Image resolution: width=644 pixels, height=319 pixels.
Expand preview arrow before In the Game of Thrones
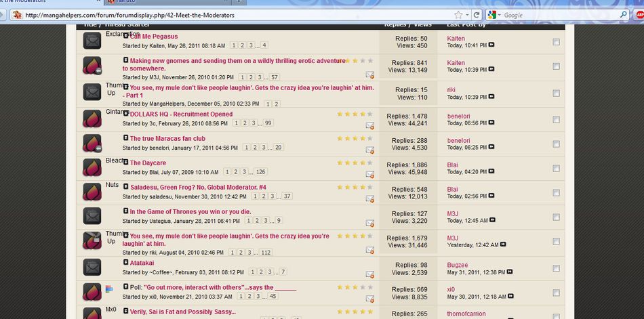pyautogui.click(x=125, y=211)
